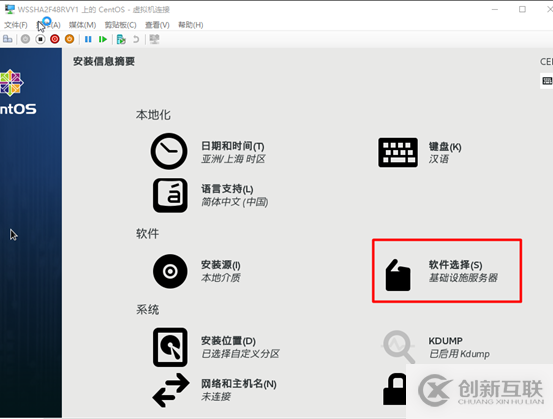
Task: Click the keyboard layout indicator at top right
Action: (546, 81)
